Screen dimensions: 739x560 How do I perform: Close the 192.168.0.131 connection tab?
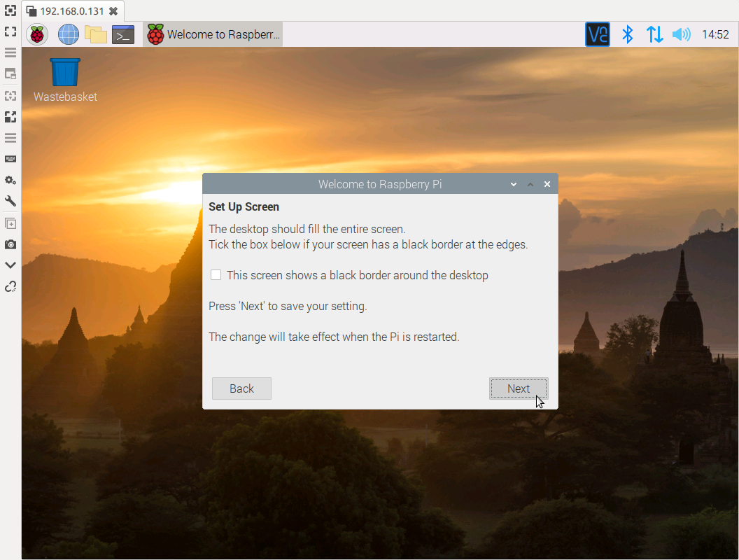113,10
